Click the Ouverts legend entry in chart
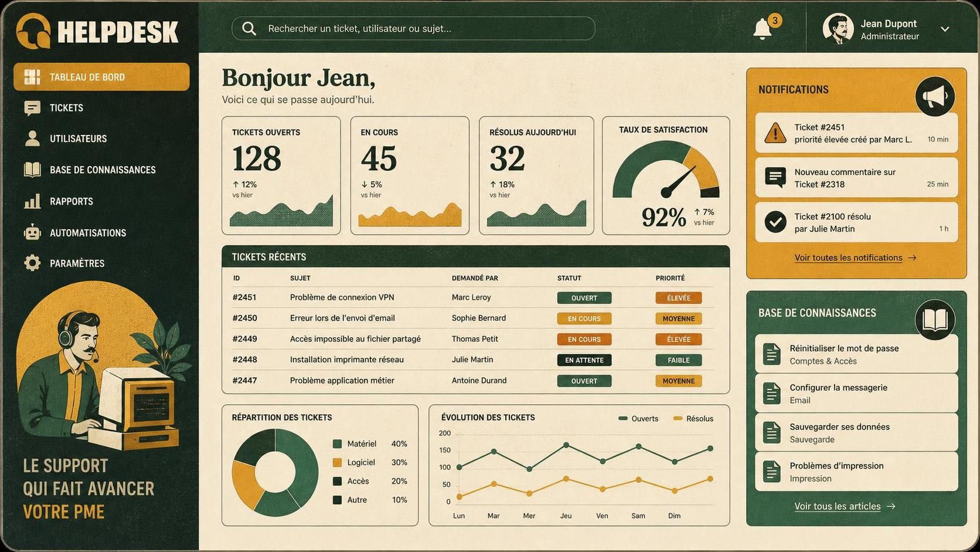 638,419
